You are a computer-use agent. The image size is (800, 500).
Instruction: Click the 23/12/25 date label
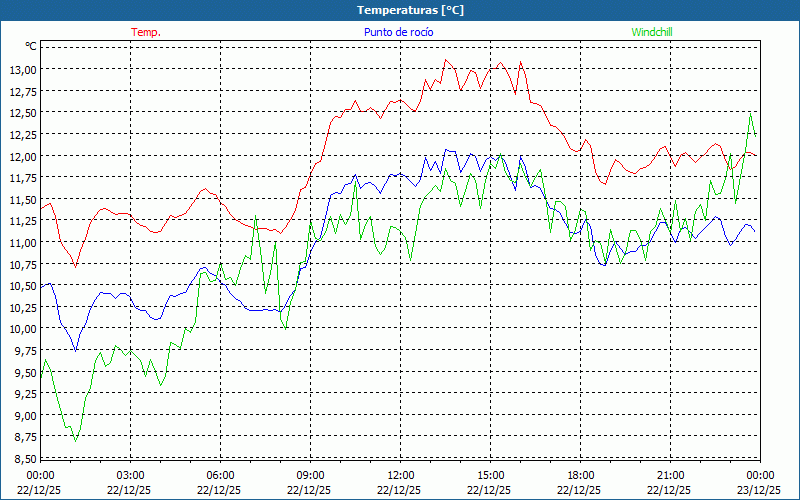[x=759, y=490]
